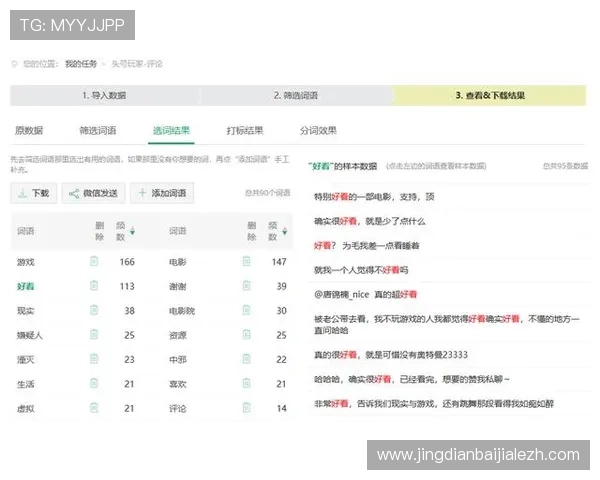Sort left word column by frequency arrow
Screen dimensions: 600x480
coord(132,231)
